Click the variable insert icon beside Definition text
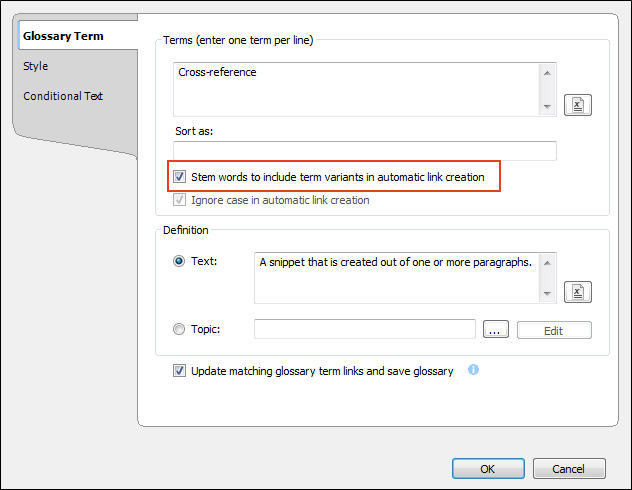Image resolution: width=632 pixels, height=490 pixels. click(578, 292)
